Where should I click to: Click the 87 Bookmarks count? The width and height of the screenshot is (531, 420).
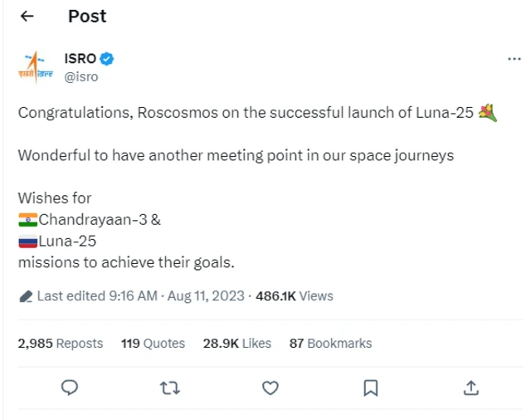point(330,343)
